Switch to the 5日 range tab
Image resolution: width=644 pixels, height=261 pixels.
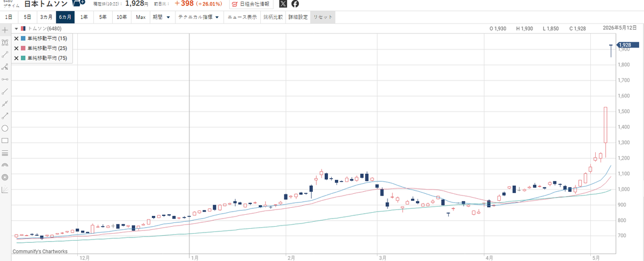(x=27, y=17)
